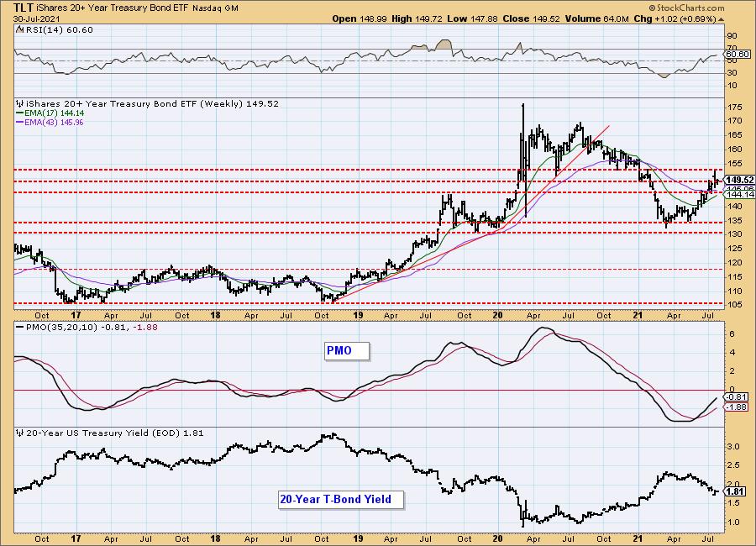Select the iShares 20+ Year Treasury Bond ETF title
The width and height of the screenshot is (756, 546).
tap(113, 8)
